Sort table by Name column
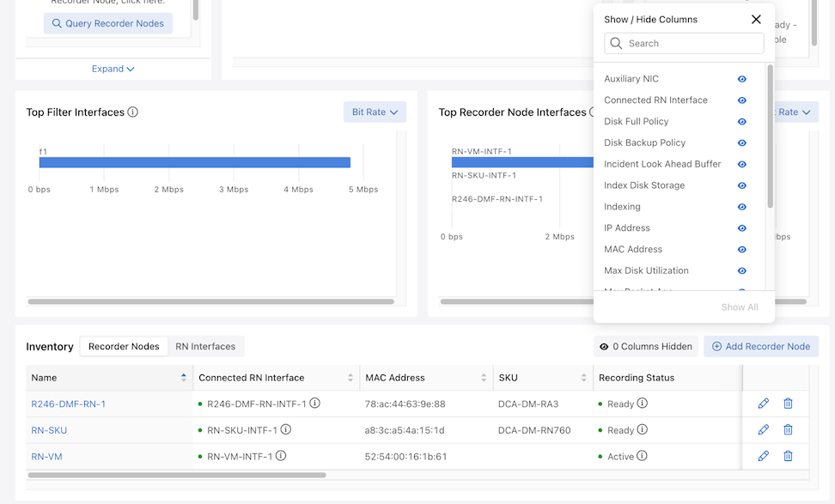835x504 pixels. coord(184,377)
